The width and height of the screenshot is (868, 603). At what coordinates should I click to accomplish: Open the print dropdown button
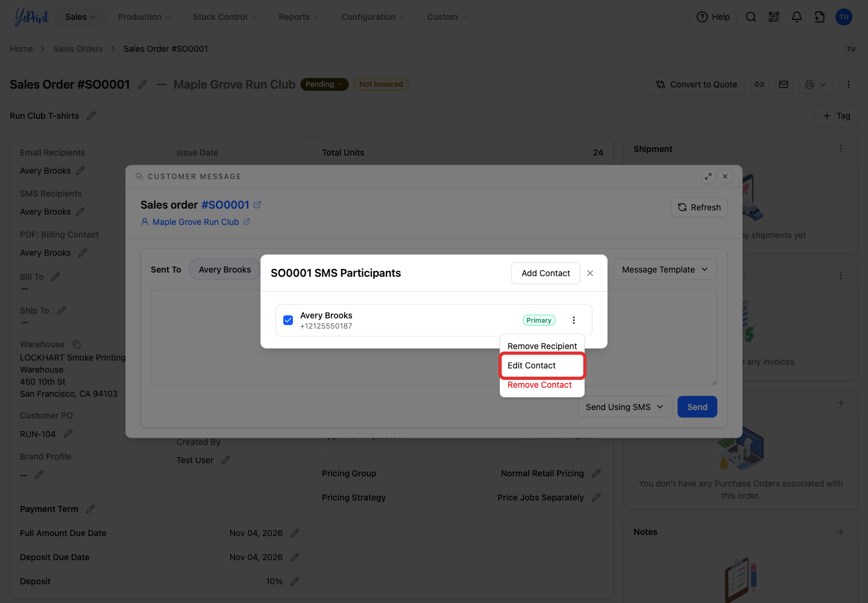[x=816, y=84]
